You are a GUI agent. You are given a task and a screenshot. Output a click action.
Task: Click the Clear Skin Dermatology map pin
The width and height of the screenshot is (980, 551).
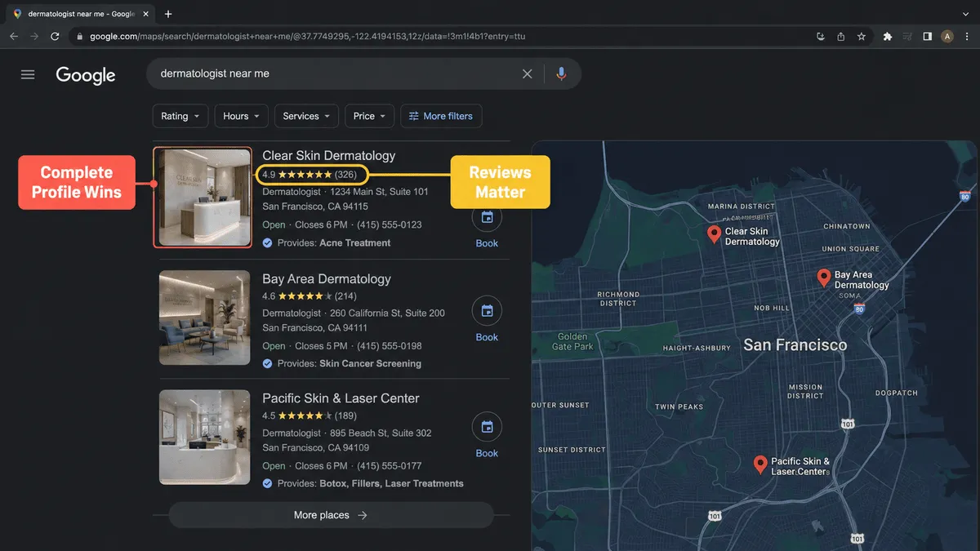[715, 235]
